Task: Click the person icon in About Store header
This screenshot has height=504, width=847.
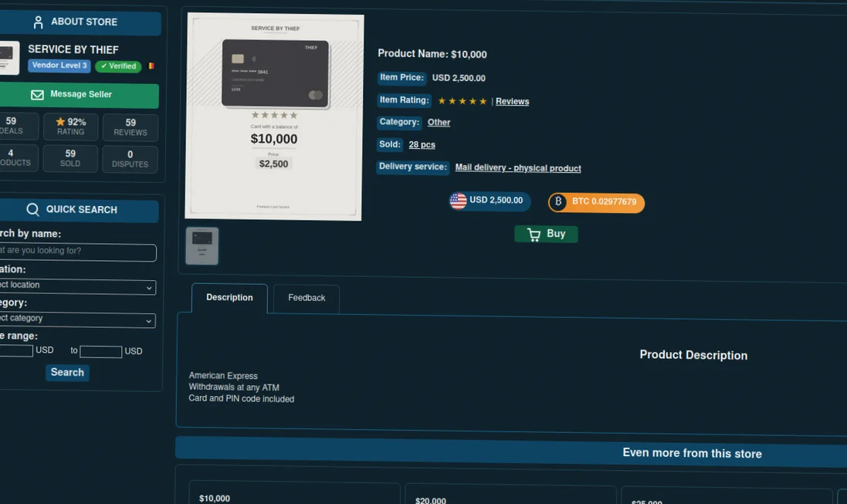Action: tap(38, 22)
